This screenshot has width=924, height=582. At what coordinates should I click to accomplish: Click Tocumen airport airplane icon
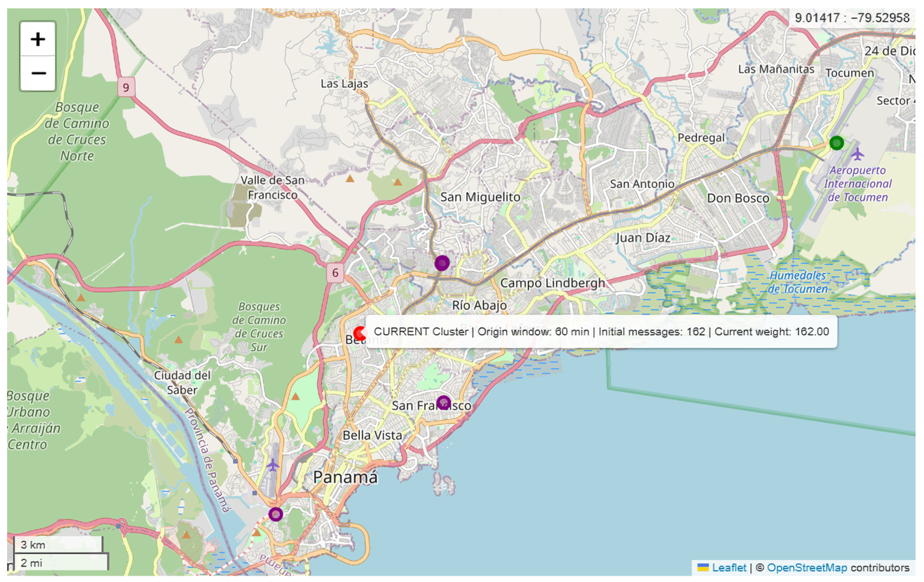coord(857,154)
